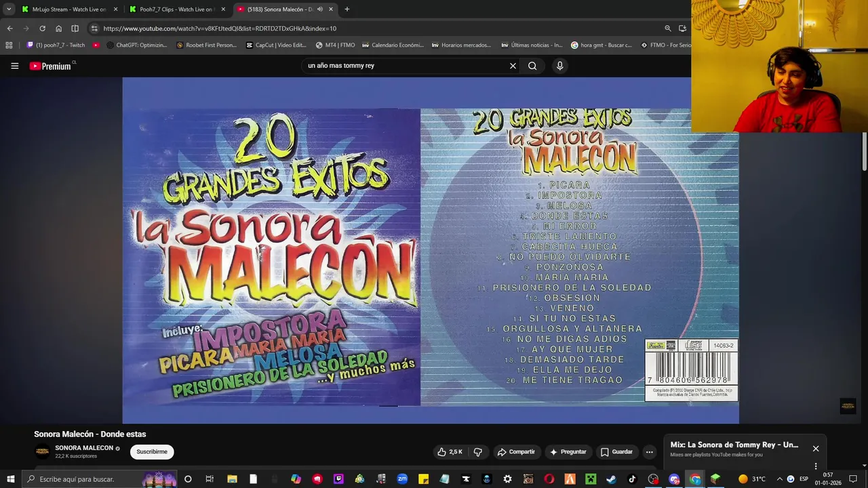868x488 pixels.
Task: Switch ESP keyboard input language
Action: (804, 479)
